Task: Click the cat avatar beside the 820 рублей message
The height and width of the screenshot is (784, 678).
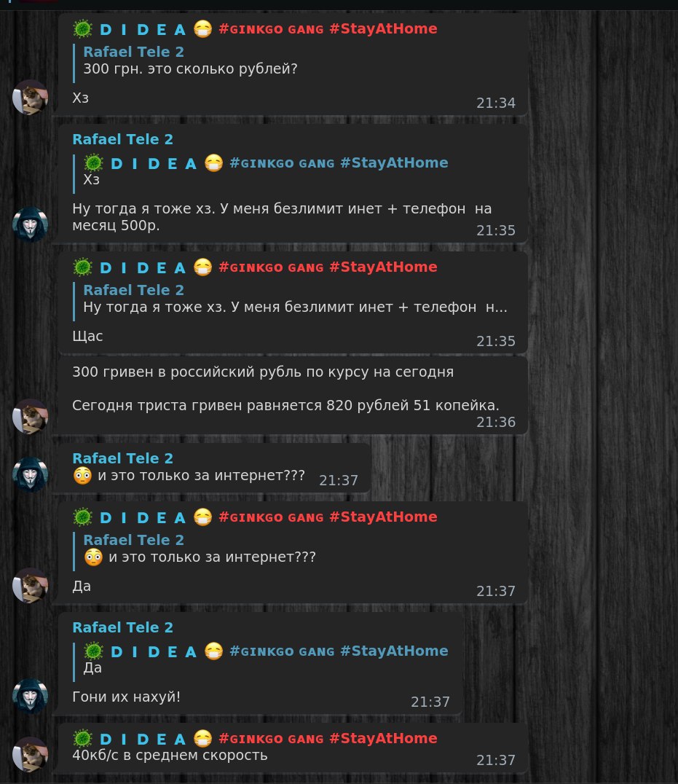Action: (30, 417)
